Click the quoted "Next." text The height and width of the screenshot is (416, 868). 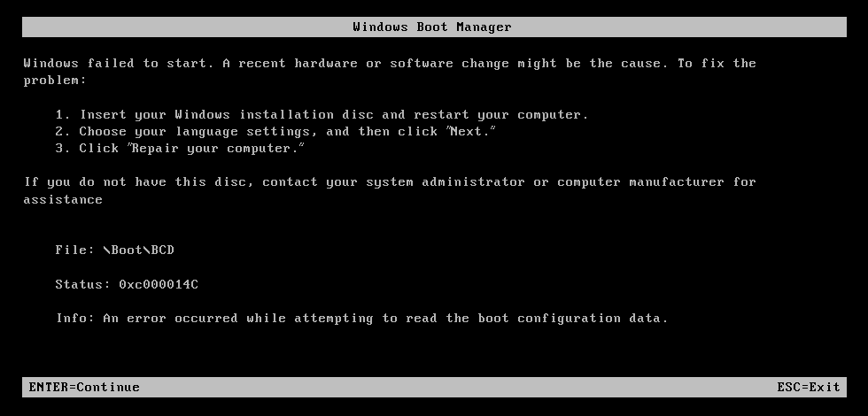(x=471, y=132)
